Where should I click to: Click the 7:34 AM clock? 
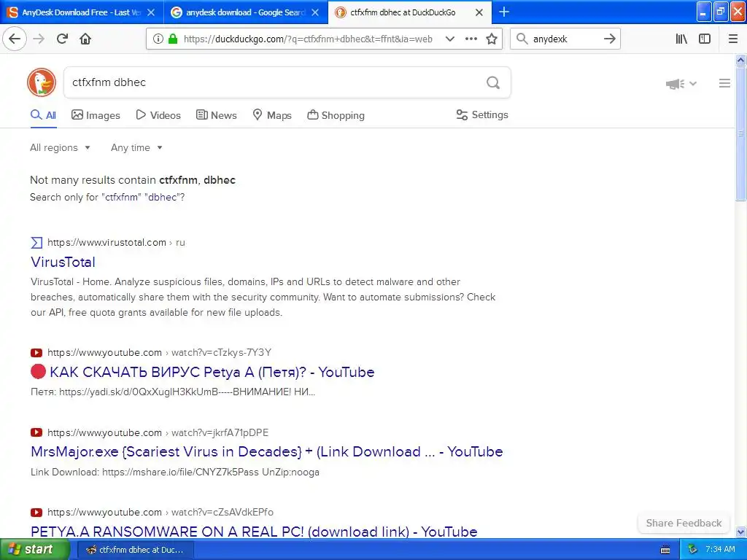(720, 549)
